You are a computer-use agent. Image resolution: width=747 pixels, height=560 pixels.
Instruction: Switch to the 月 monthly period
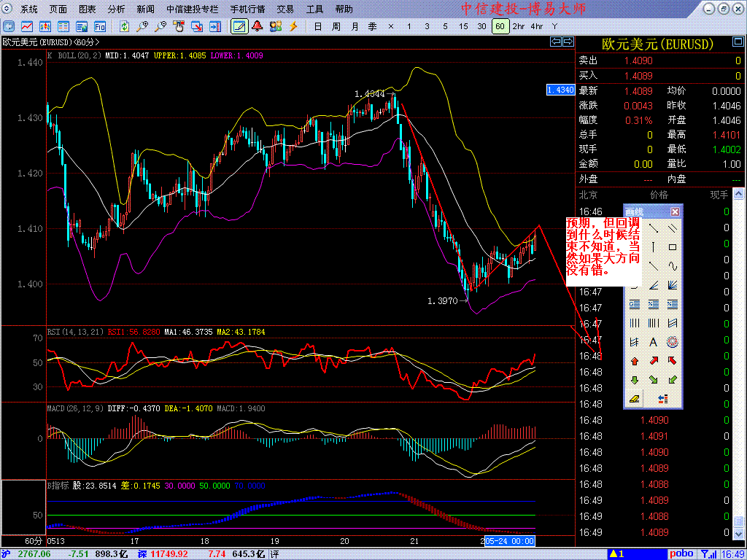click(355, 26)
